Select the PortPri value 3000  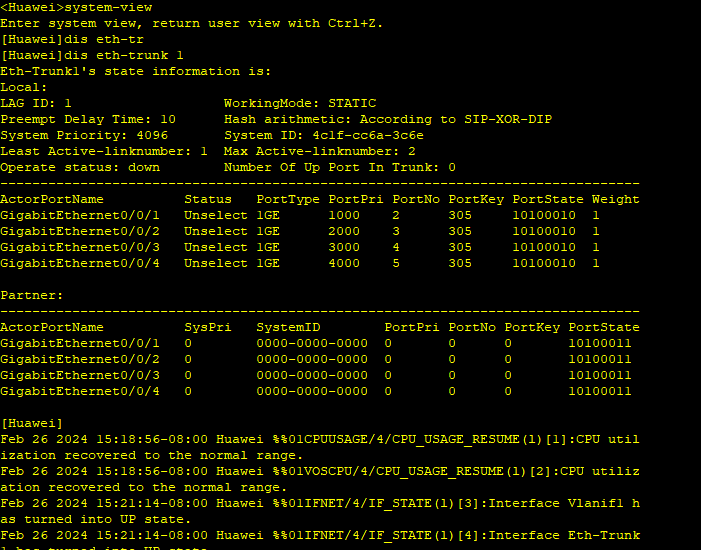pyautogui.click(x=344, y=248)
